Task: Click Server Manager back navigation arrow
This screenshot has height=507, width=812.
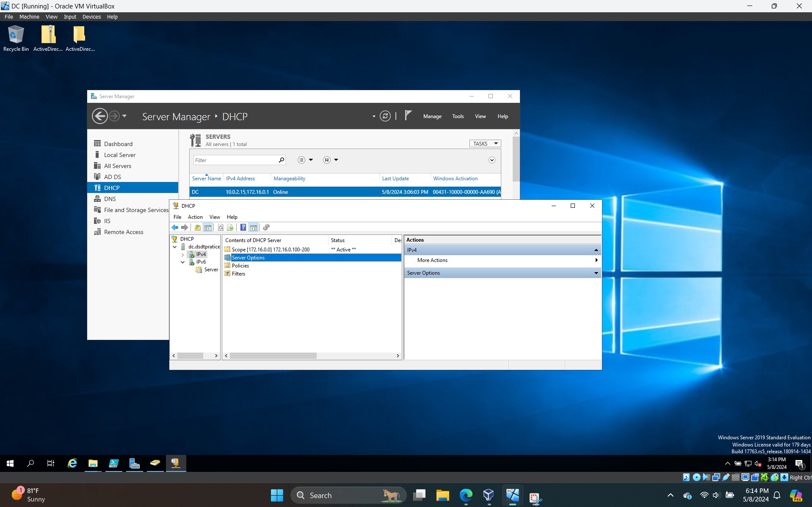Action: [100, 116]
